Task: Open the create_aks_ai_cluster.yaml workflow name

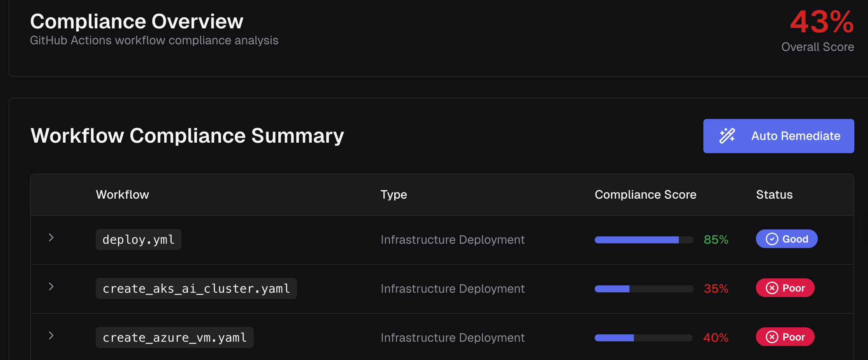Action: pos(196,288)
